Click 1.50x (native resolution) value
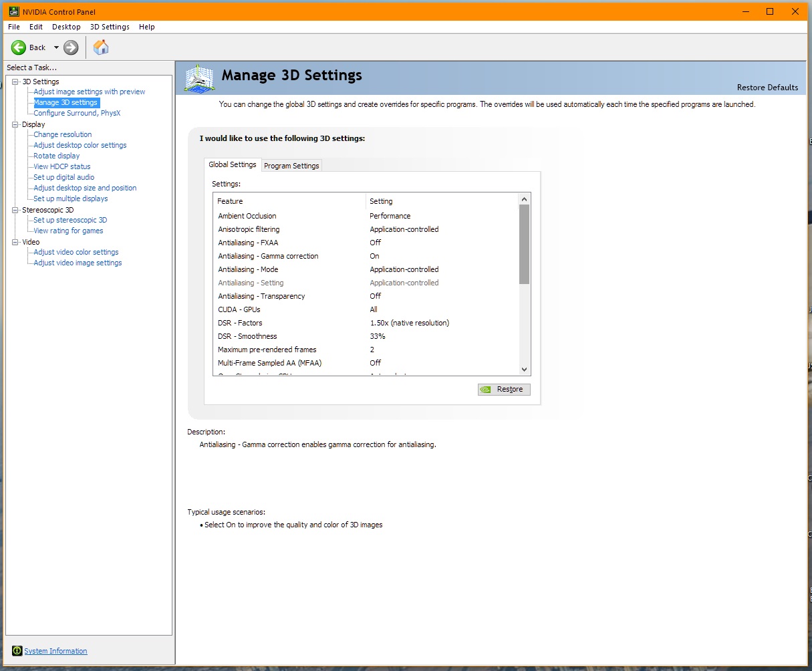The width and height of the screenshot is (812, 671). coord(410,323)
